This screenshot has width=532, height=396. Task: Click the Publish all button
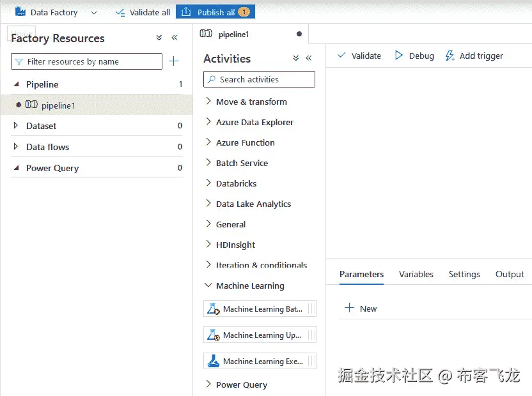(215, 12)
